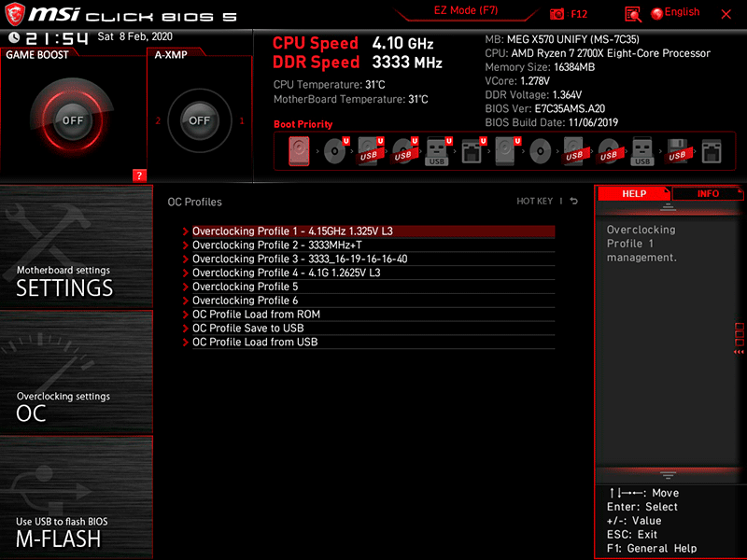Viewport: 747px width, 560px height.
Task: Open the BIOS search magnifier icon
Action: (633, 15)
